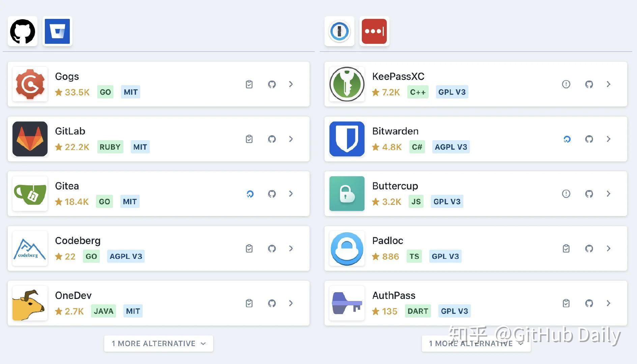Click the 1Password icon at top right
The image size is (637, 364).
tap(339, 31)
